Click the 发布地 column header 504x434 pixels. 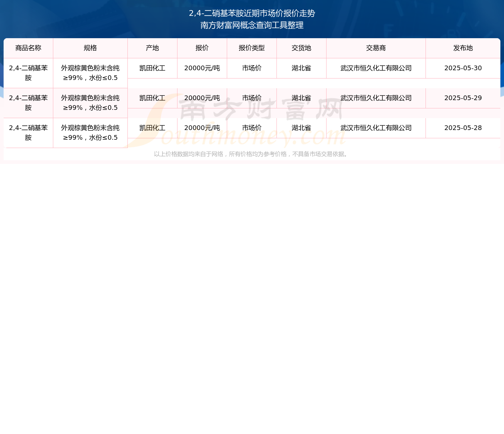pyautogui.click(x=463, y=48)
